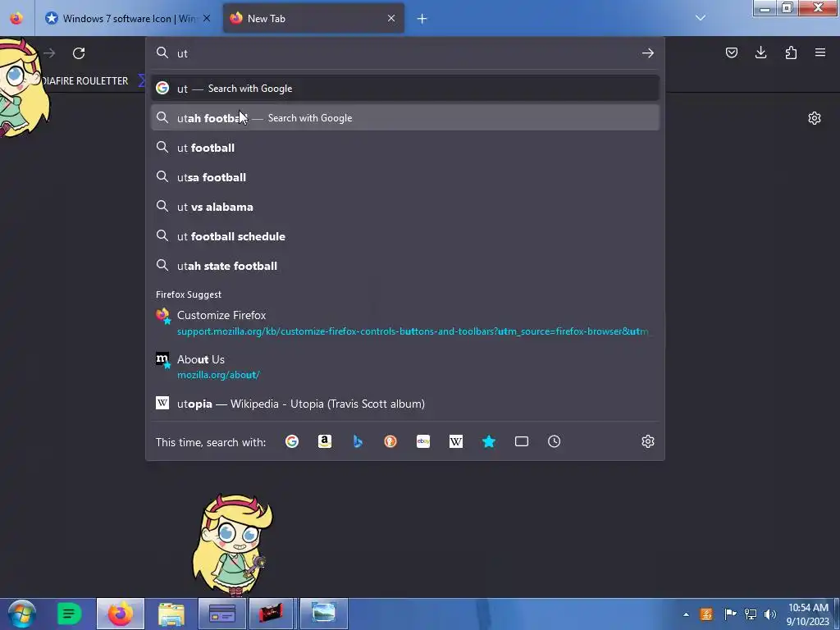
Task: Click the Firefox taskbar icon
Action: coord(121,614)
